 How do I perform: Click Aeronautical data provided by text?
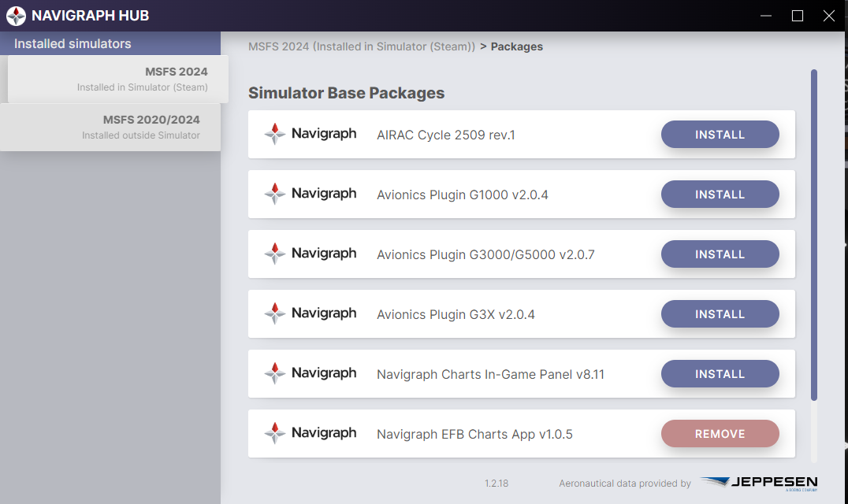[625, 484]
